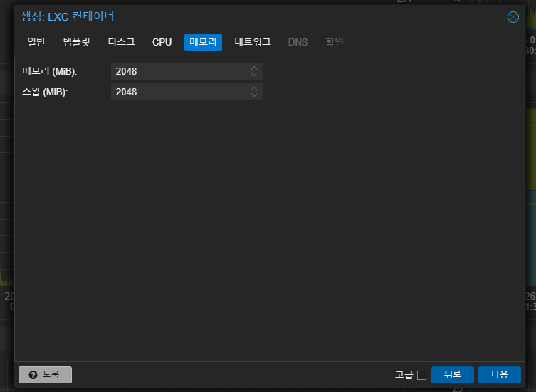Click the greyed-out DNS tab
536x392 pixels.
pyautogui.click(x=298, y=42)
